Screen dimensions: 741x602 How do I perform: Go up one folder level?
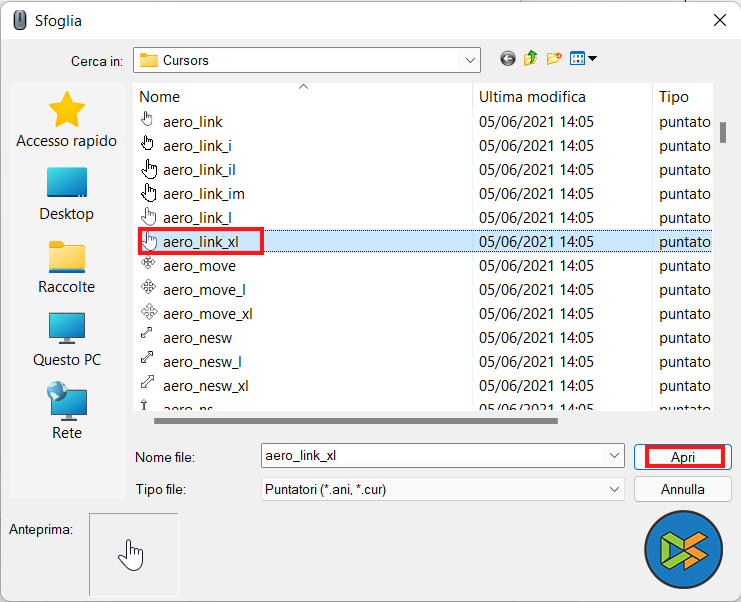530,60
